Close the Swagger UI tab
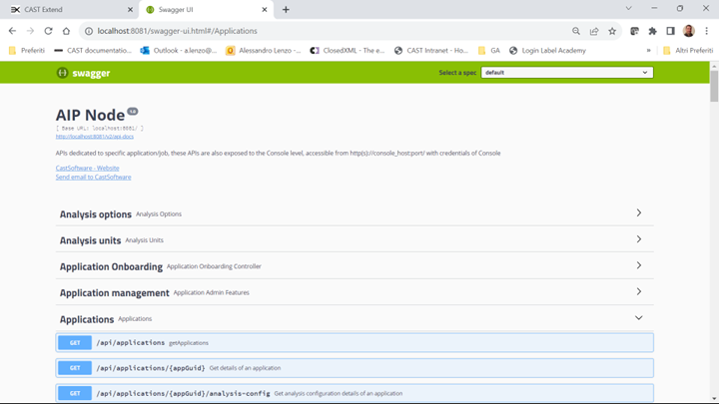Screen dimensions: 719x404 tap(265, 9)
